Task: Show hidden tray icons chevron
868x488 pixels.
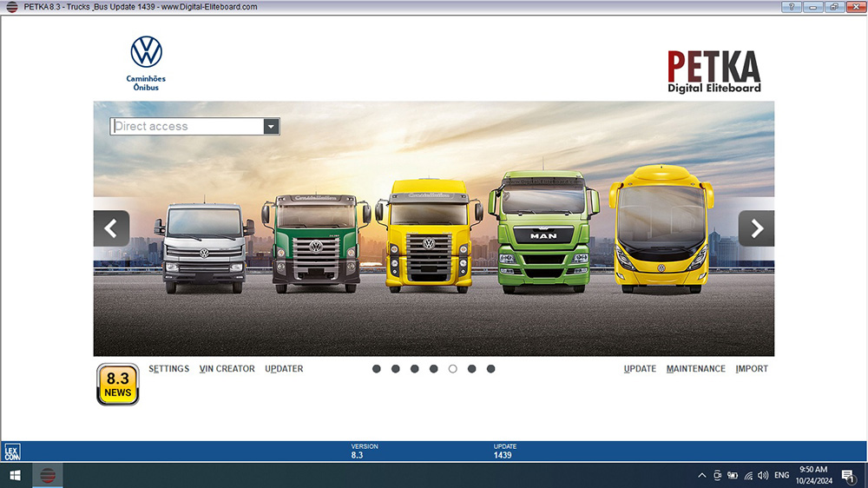Action: (x=701, y=475)
